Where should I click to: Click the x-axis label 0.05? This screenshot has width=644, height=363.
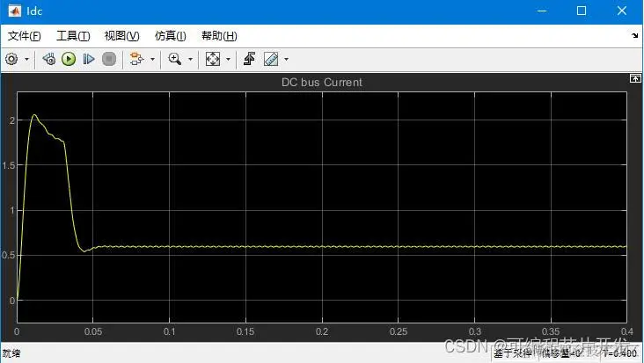93,331
